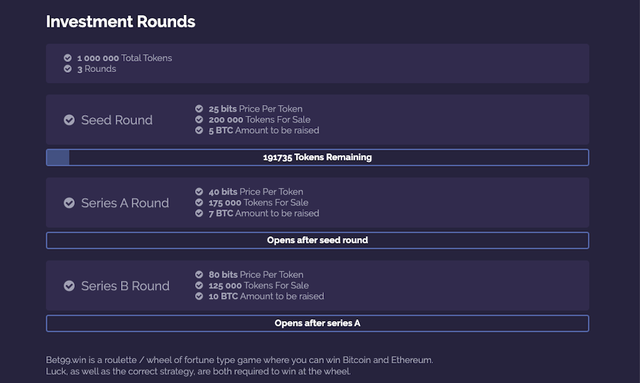Image resolution: width=640 pixels, height=383 pixels.
Task: Click check icon beside 200 000 Tokens For Sale
Action: pyautogui.click(x=199, y=120)
